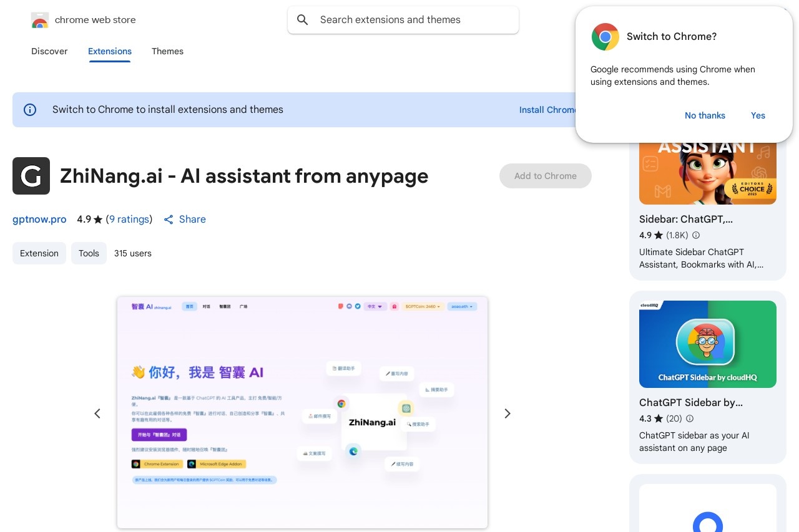
Task: Click the Install Chrome link
Action: [x=547, y=110]
